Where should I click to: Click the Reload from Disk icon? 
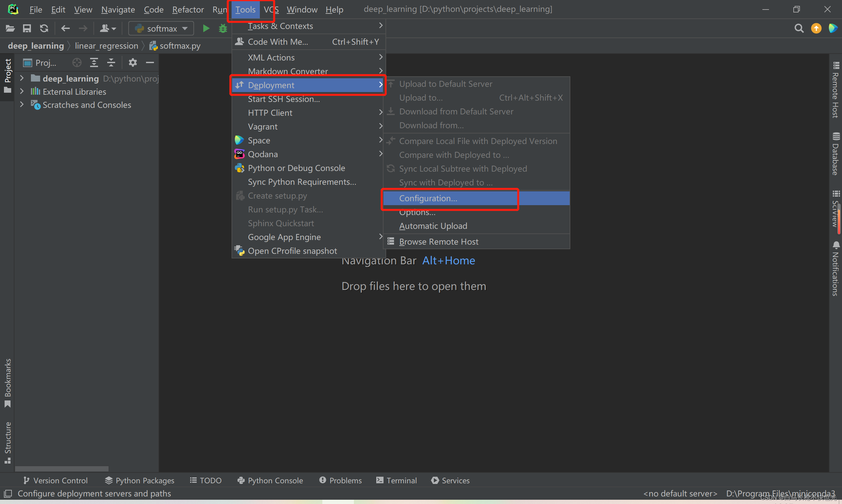click(x=44, y=28)
